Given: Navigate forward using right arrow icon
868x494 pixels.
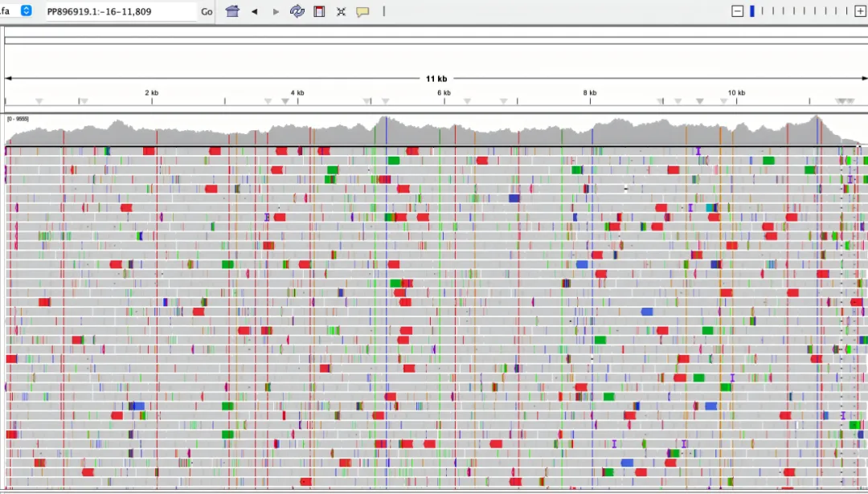Looking at the screenshot, I should point(276,11).
